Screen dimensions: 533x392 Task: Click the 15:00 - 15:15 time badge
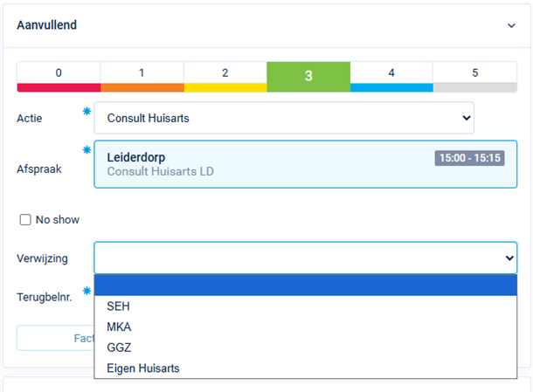469,158
